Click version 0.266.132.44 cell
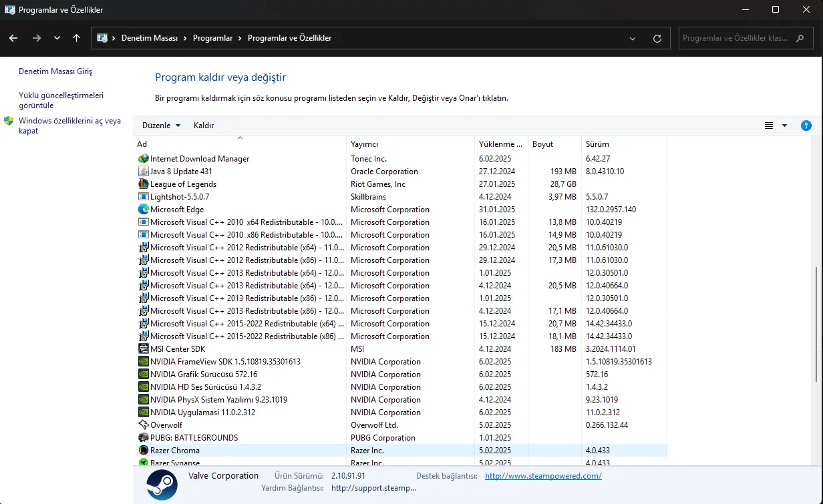The image size is (823, 504). [x=607, y=425]
